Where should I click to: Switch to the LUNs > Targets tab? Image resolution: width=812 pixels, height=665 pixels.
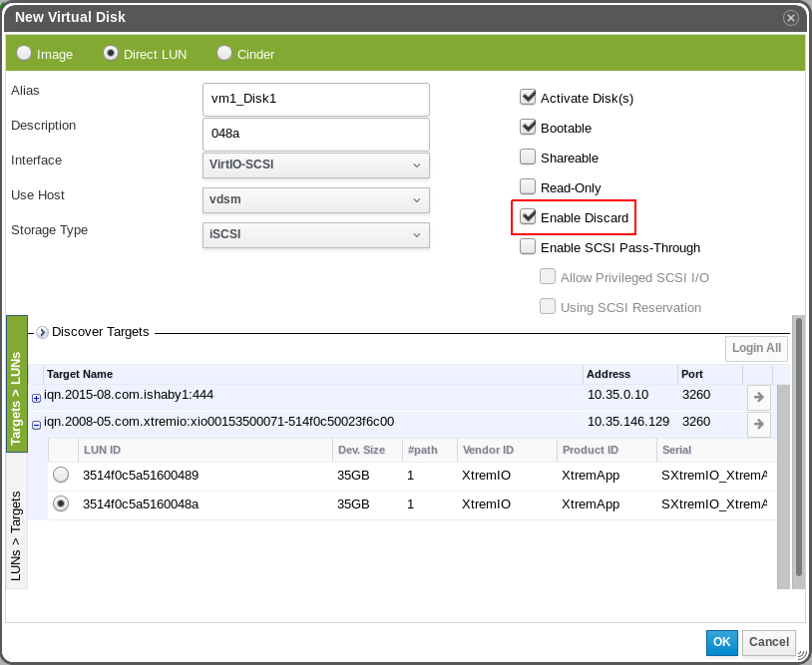pyautogui.click(x=17, y=535)
